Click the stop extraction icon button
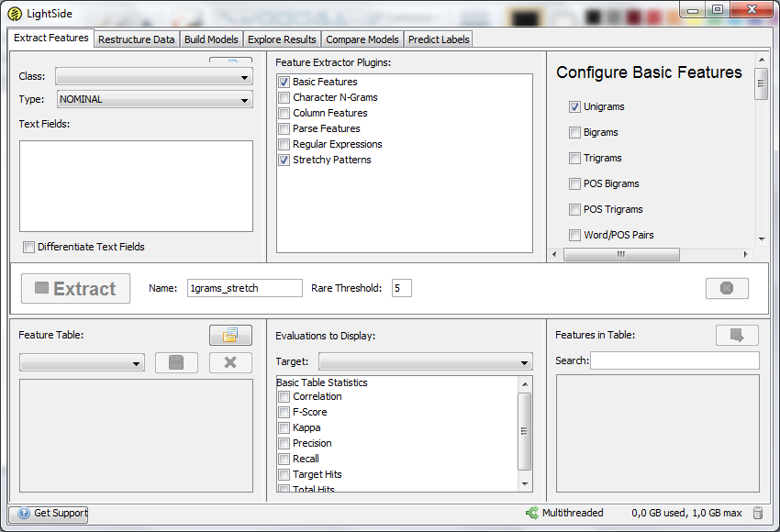 [727, 288]
